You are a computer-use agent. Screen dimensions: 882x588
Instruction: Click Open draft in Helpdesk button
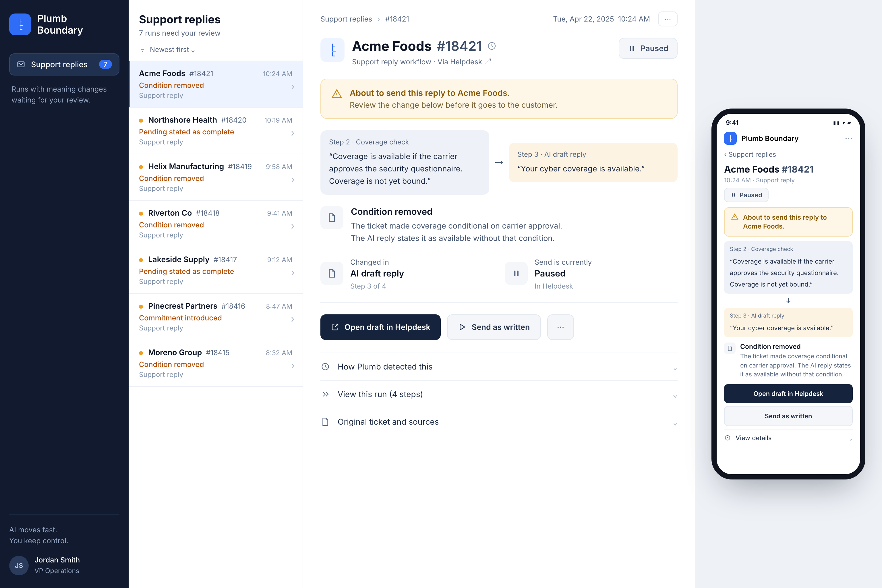(380, 327)
